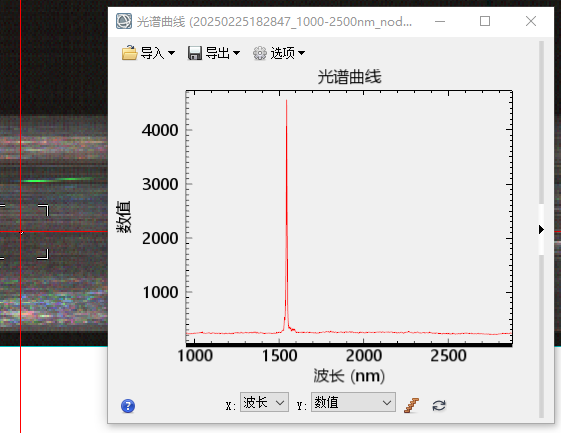
Task: Click the export floppy disk icon
Action: tap(195, 53)
